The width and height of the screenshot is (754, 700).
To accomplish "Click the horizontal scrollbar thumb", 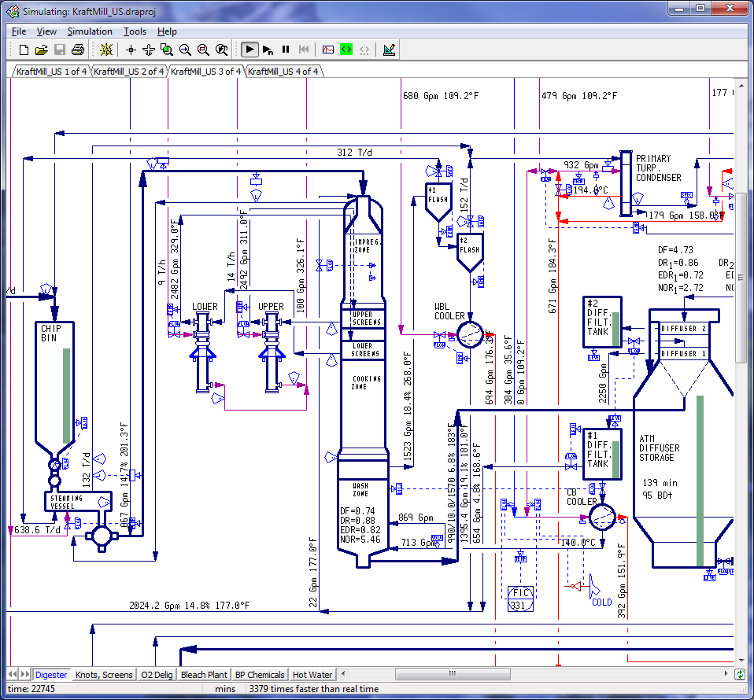I will [453, 673].
